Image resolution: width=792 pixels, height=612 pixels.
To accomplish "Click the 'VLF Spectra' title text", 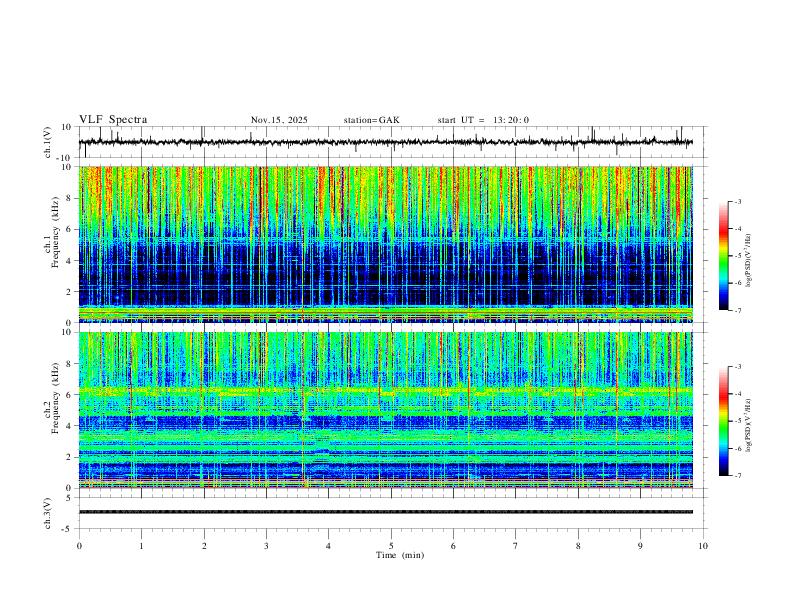I will [113, 120].
